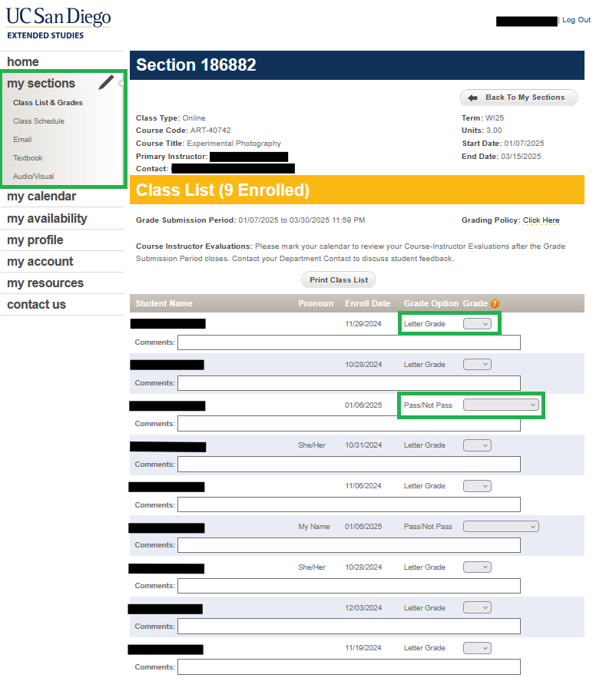Screen dimensions: 616x678
Task: Navigate to my availability page
Action: [x=47, y=218]
